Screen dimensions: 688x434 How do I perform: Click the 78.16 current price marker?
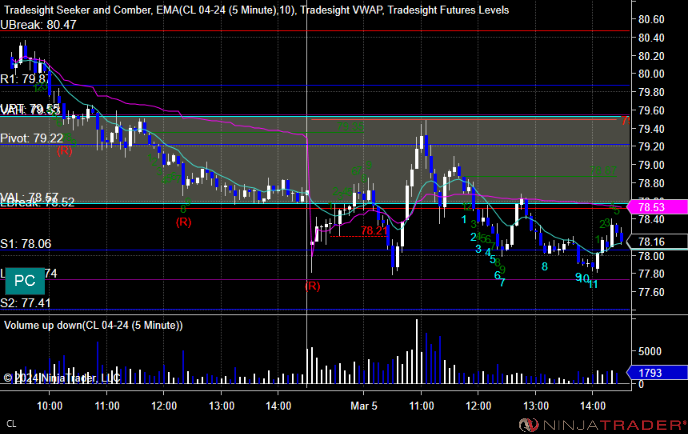coord(656,241)
